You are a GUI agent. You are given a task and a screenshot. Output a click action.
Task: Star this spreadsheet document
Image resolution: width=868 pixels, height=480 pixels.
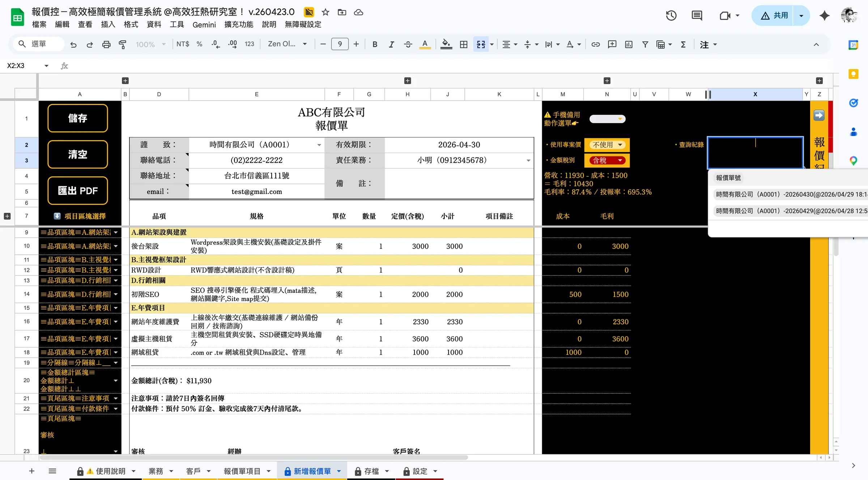(325, 12)
